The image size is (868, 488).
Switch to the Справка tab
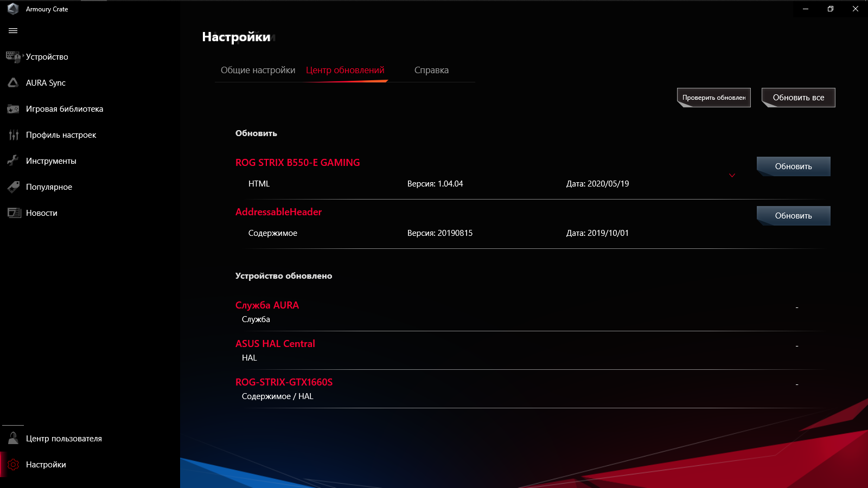(431, 70)
